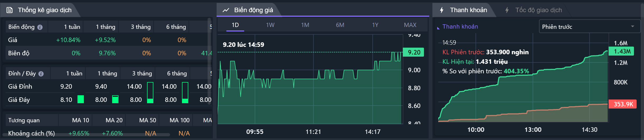644x140 pixels.
Task: Select the 1M chart timeframe
Action: tap(305, 25)
